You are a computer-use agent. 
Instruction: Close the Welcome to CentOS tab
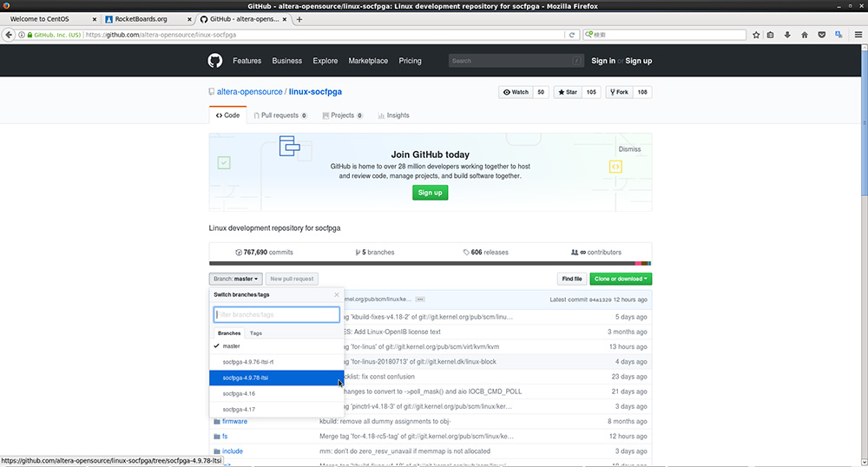94,19
